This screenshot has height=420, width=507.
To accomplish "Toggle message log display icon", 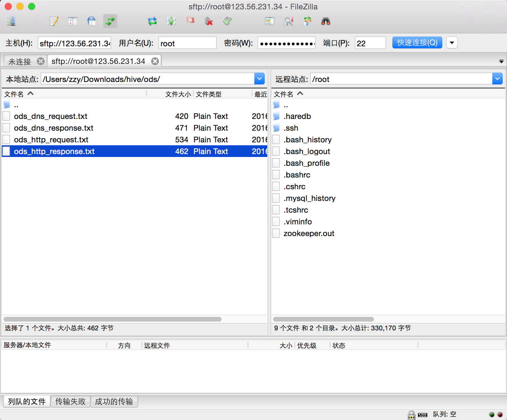I will [x=54, y=21].
